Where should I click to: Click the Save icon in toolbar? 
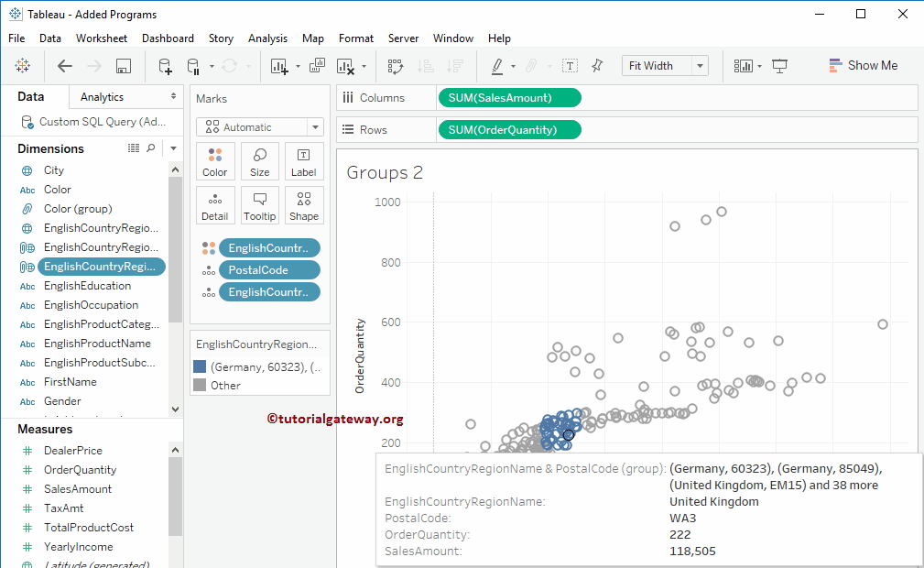point(124,66)
